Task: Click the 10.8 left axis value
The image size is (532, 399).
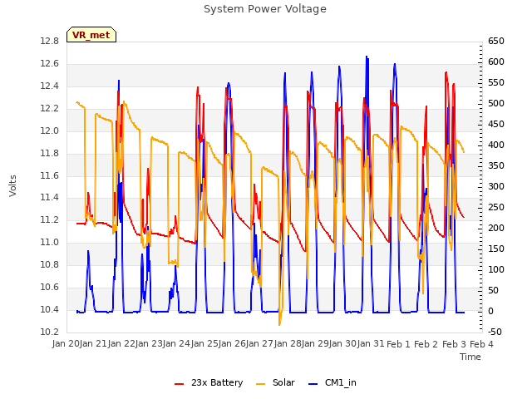Action: pyautogui.click(x=50, y=264)
